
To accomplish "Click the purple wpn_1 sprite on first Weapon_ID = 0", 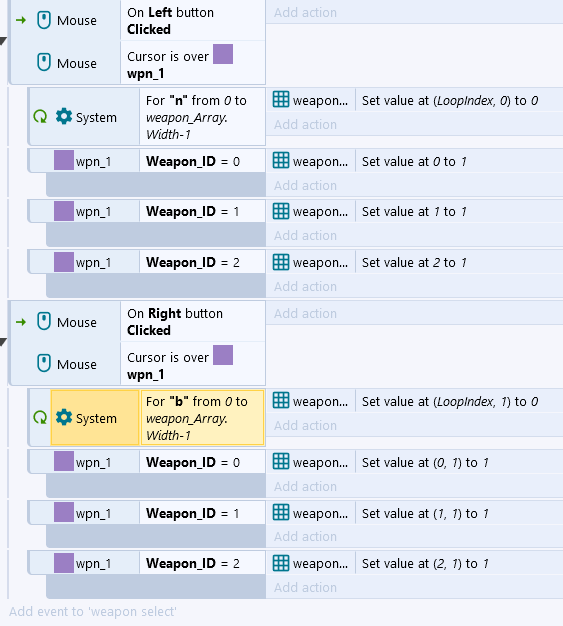I will 64,160.
